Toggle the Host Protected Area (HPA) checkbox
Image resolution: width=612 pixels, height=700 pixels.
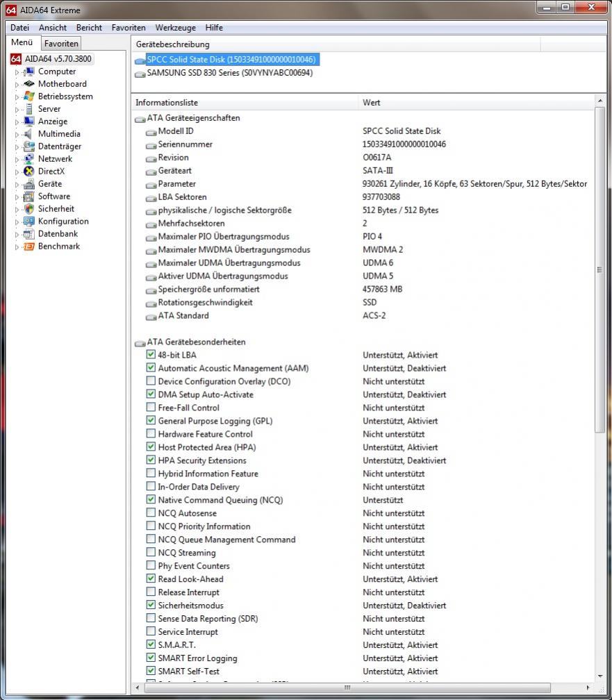tap(151, 447)
